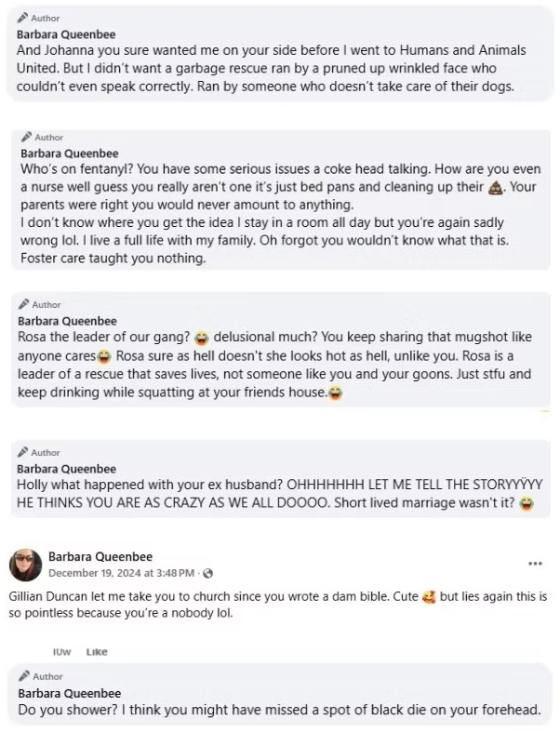The height and width of the screenshot is (732, 560).
Task: Click the Author pencil badge above the Holly comment
Action: [23, 452]
